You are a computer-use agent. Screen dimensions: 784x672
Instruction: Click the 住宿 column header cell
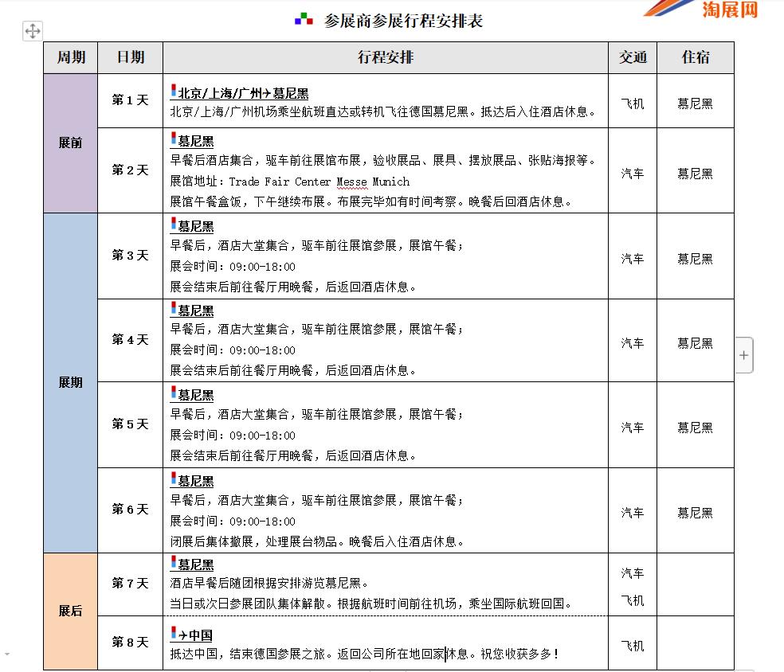[696, 57]
